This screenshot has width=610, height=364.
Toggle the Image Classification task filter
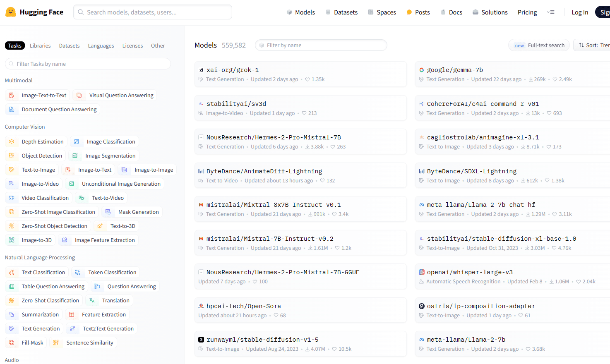click(105, 141)
